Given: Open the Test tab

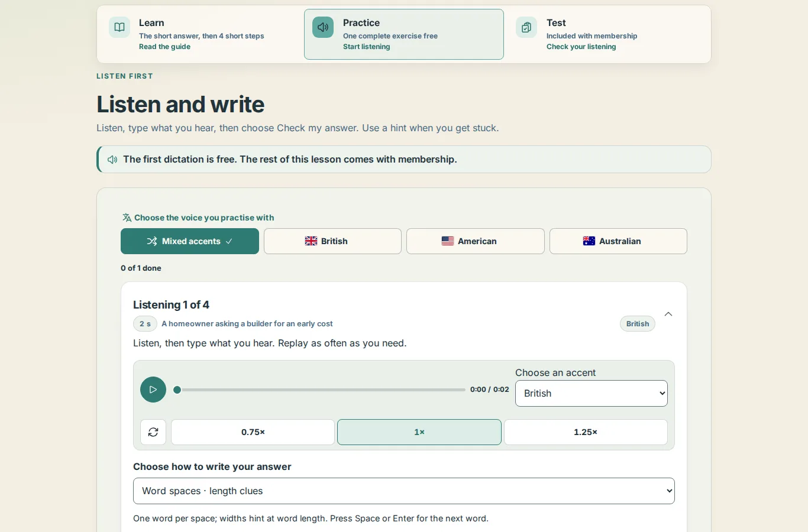Looking at the screenshot, I should point(607,34).
